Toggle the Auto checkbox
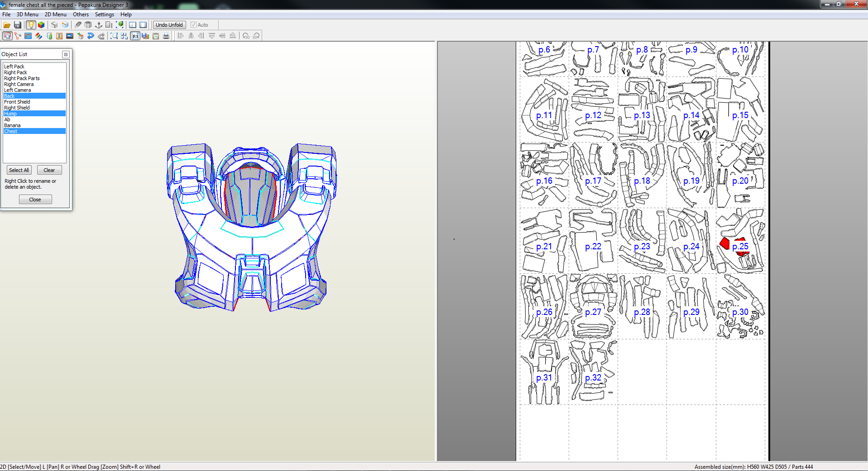868x471 pixels. click(193, 25)
